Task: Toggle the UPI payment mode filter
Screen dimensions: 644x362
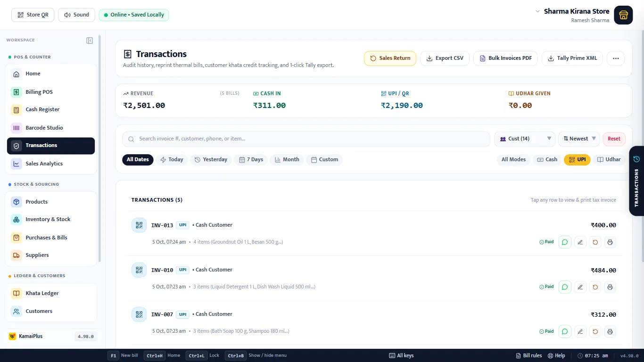Action: point(577,160)
